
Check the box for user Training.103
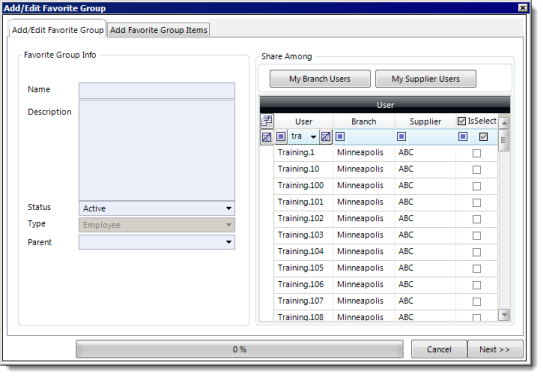click(477, 236)
